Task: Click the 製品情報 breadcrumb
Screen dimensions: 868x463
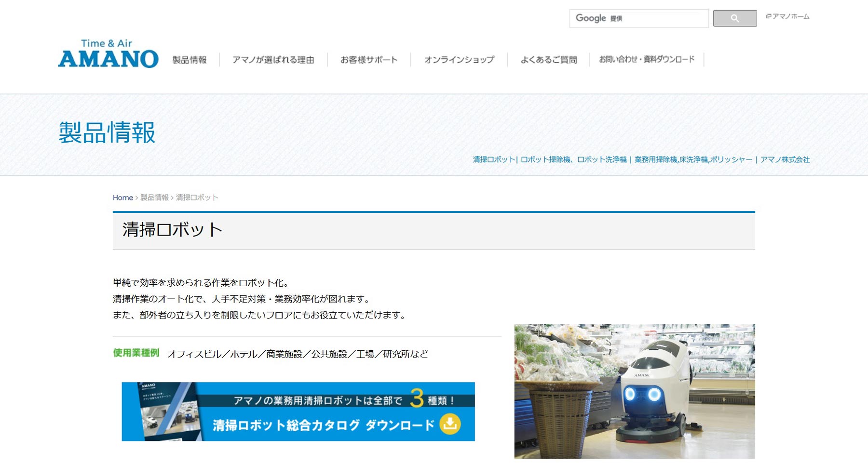Action: click(x=154, y=198)
